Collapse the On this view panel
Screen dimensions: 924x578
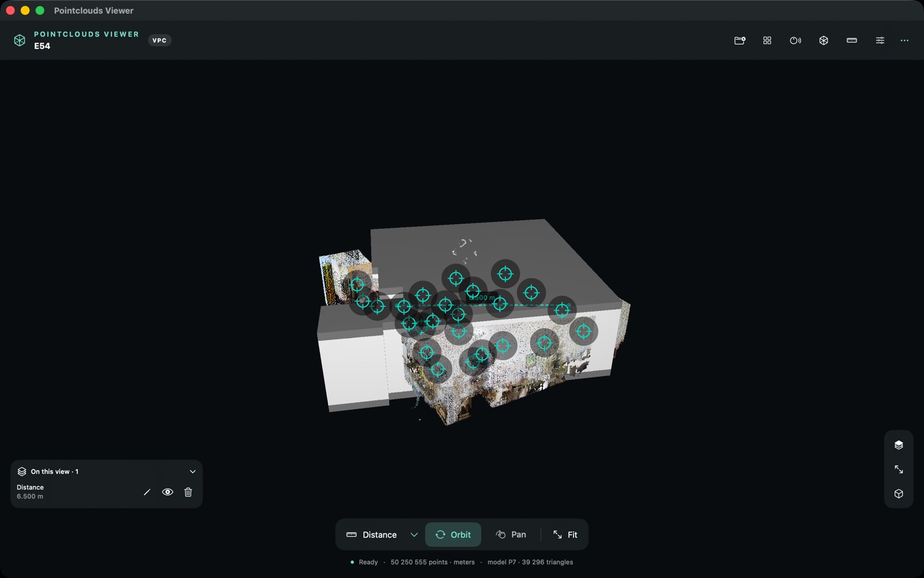click(x=193, y=472)
